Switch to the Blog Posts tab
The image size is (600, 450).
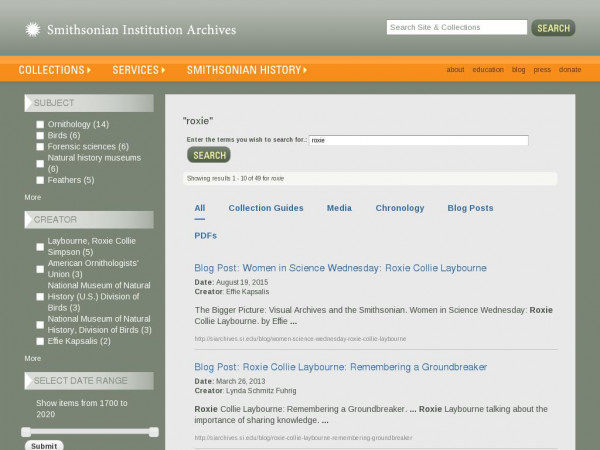click(x=470, y=208)
